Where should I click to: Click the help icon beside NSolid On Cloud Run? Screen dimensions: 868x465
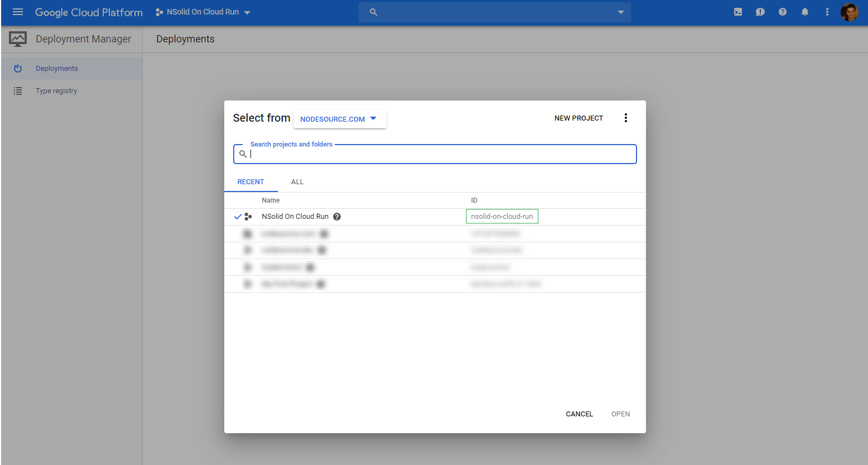point(337,217)
